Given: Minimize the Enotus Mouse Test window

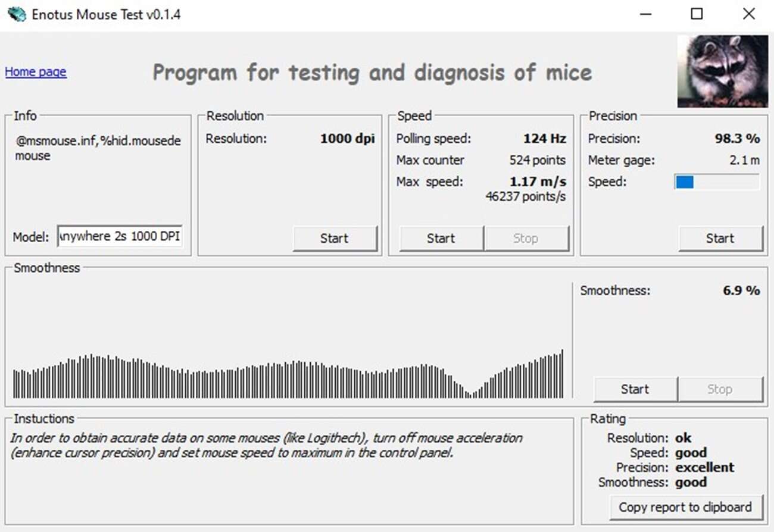Looking at the screenshot, I should click(646, 14).
